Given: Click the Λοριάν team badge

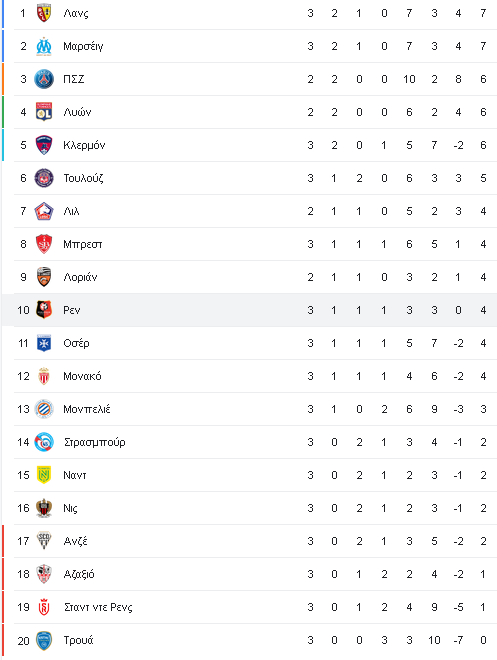Looking at the screenshot, I should (44, 277).
